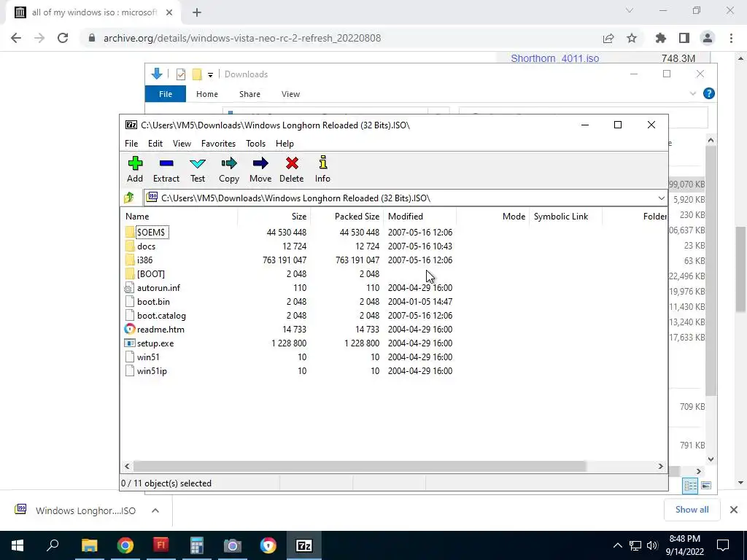
Task: Select the boot.catalog file
Action: pyautogui.click(x=161, y=315)
